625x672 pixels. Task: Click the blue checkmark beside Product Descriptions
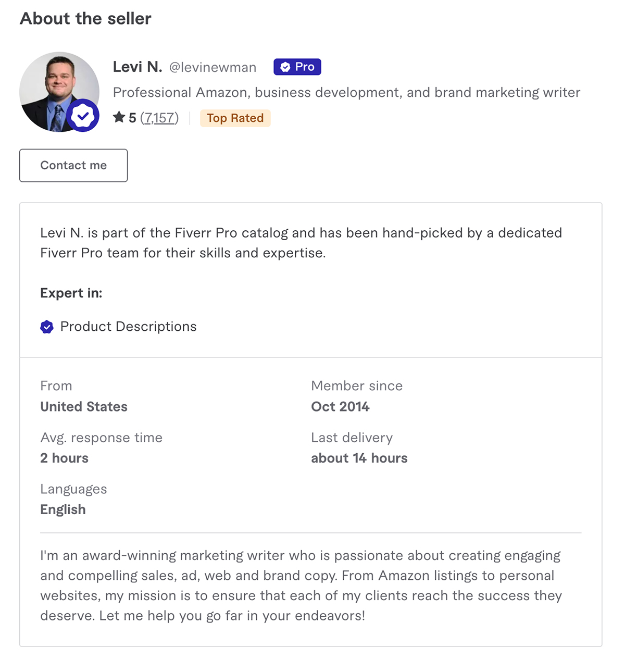tap(47, 327)
